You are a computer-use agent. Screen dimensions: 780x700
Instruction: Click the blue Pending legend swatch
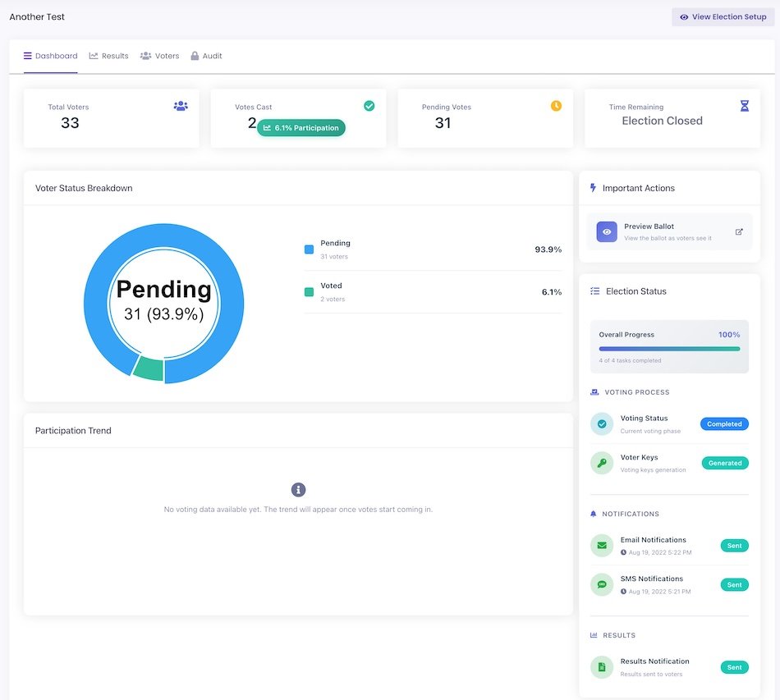309,249
